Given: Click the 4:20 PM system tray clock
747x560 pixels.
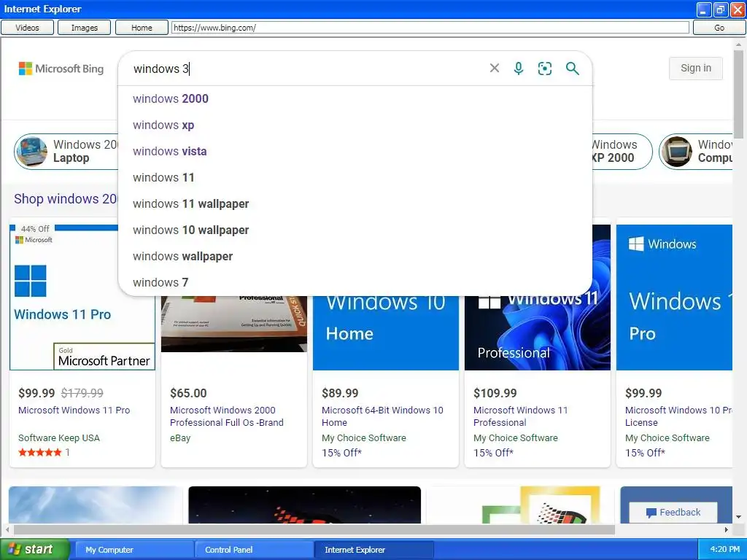Looking at the screenshot, I should [724, 550].
